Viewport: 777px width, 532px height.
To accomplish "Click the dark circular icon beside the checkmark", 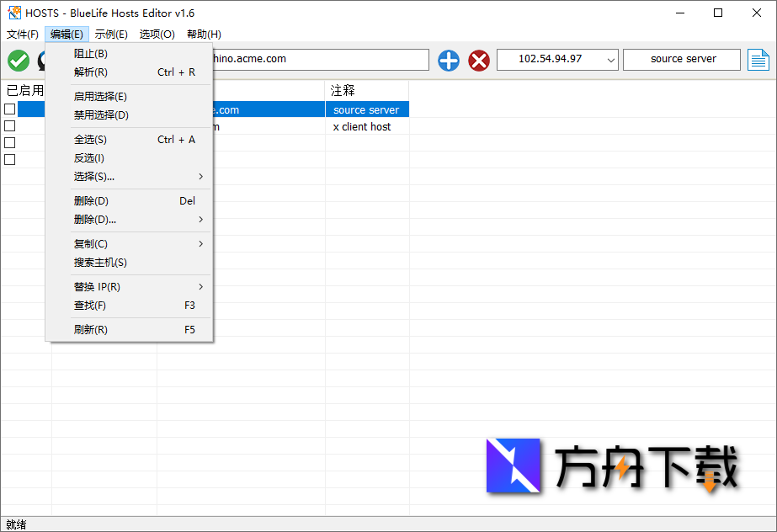I will tap(41, 60).
